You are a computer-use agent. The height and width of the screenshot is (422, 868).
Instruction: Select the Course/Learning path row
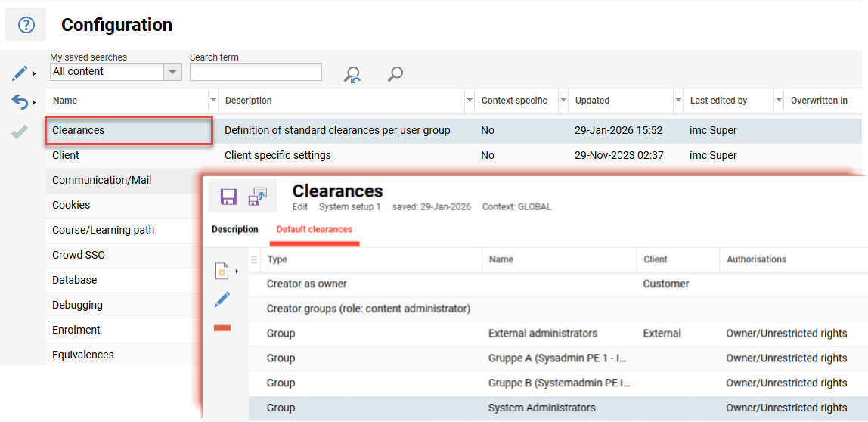click(124, 231)
